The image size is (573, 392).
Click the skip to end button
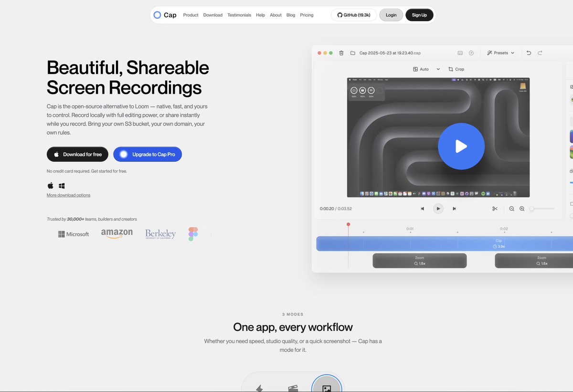454,209
